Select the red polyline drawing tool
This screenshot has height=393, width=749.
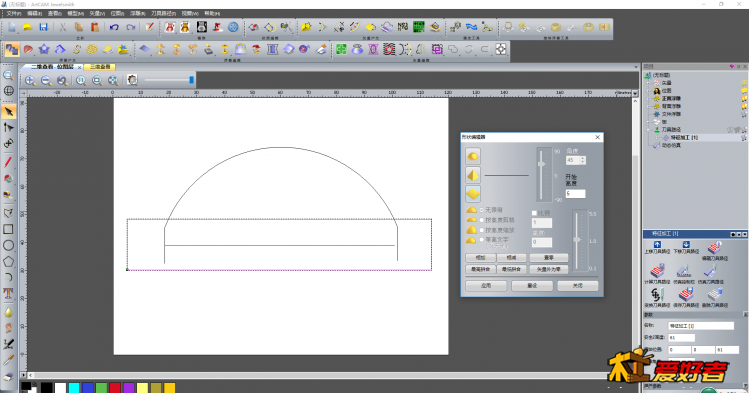click(x=8, y=162)
